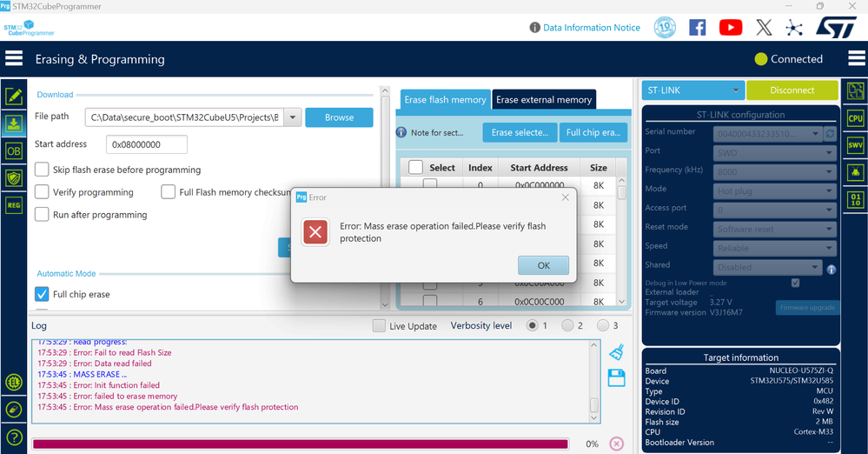Open the top right sidebar board icon

[x=856, y=91]
